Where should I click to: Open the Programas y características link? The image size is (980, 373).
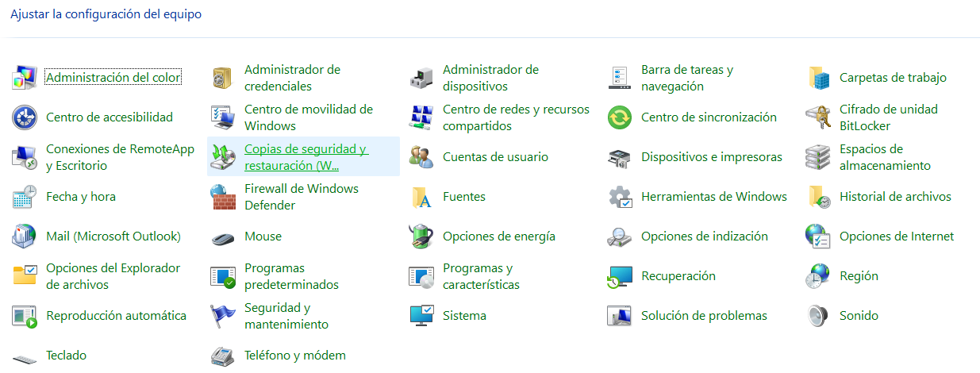(x=481, y=276)
